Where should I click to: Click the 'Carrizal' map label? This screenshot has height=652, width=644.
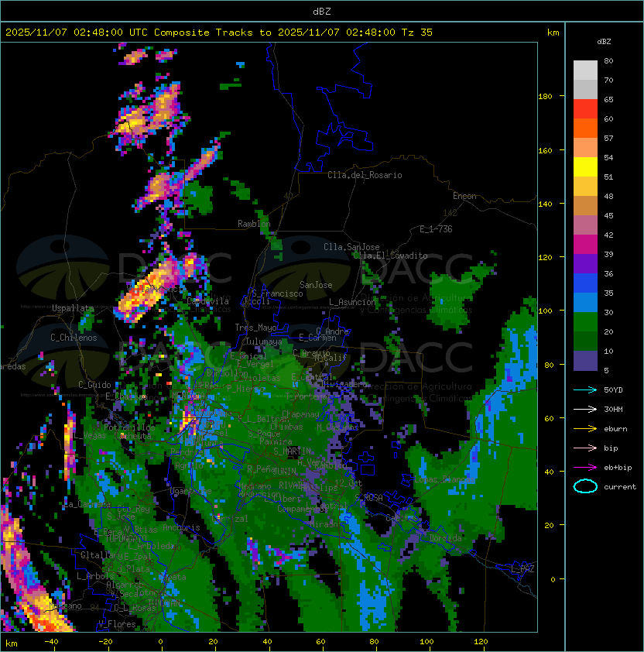[230, 519]
